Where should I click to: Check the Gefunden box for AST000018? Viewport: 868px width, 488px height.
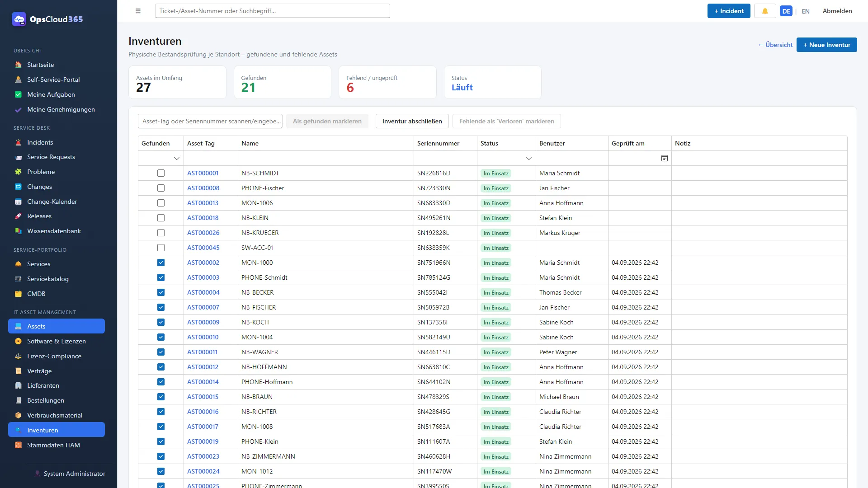coord(161,218)
